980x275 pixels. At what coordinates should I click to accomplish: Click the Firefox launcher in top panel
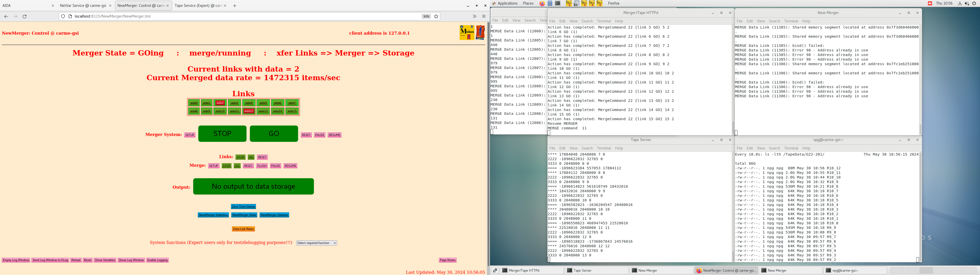tap(542, 3)
